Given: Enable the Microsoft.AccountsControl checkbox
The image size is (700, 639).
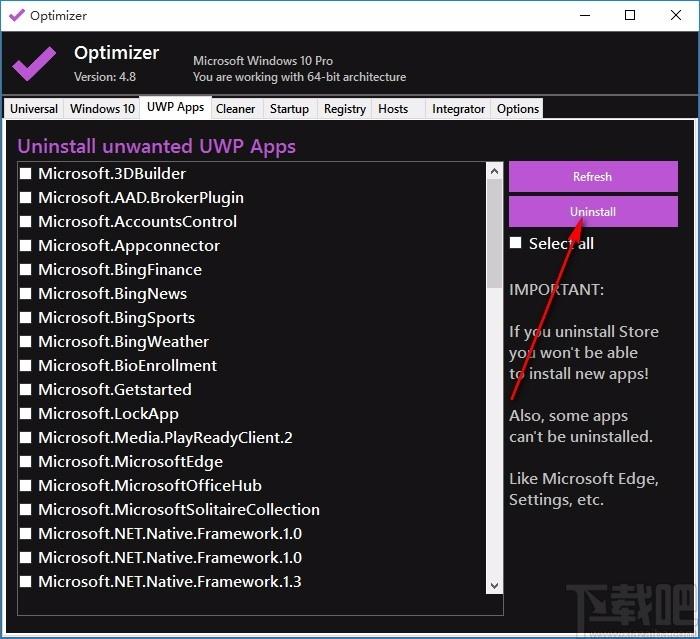Looking at the screenshot, I should [26, 221].
